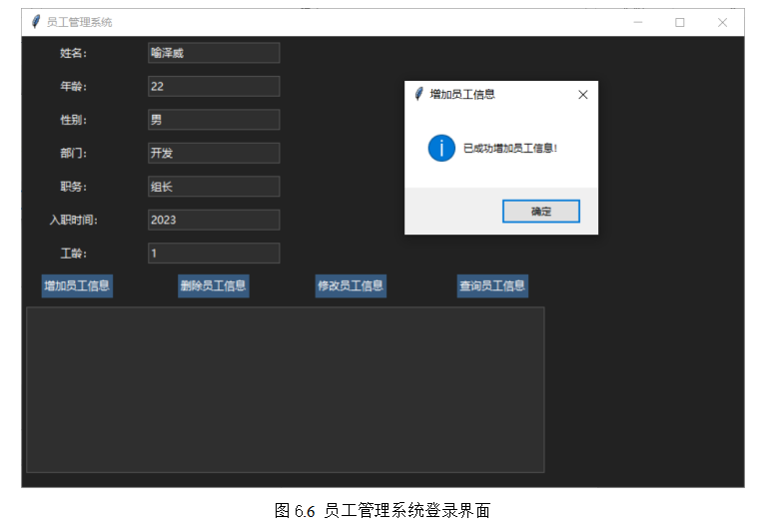Click the feather icon of 员工管理系统 window
The width and height of the screenshot is (777, 532).
point(35,22)
